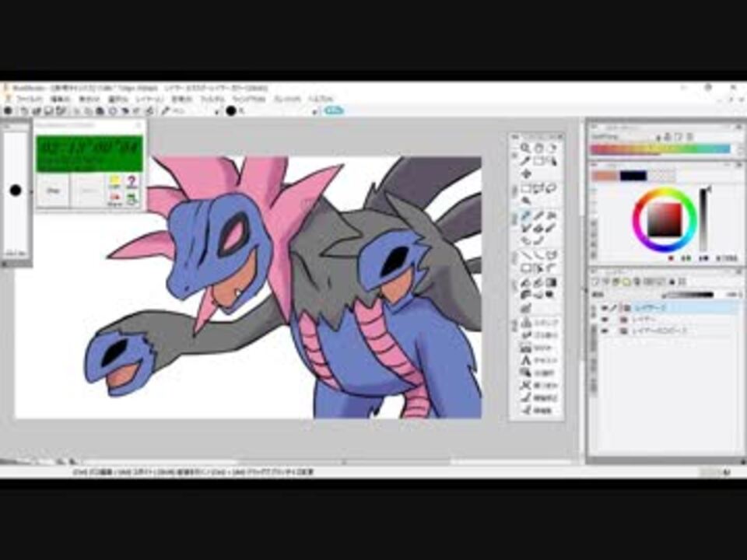The width and height of the screenshot is (747, 560).
Task: Pick the dark navy background color swatch
Action: point(633,176)
